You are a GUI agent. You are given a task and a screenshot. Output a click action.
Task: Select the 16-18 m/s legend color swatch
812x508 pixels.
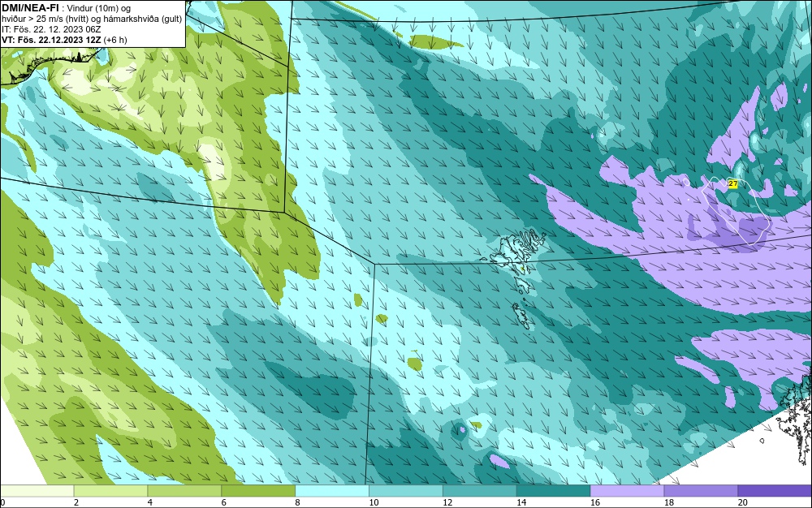pyautogui.click(x=627, y=490)
